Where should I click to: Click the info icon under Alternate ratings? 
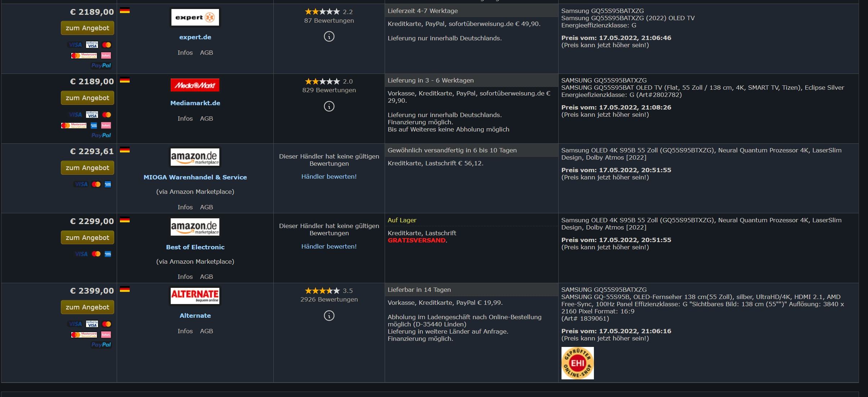(329, 316)
